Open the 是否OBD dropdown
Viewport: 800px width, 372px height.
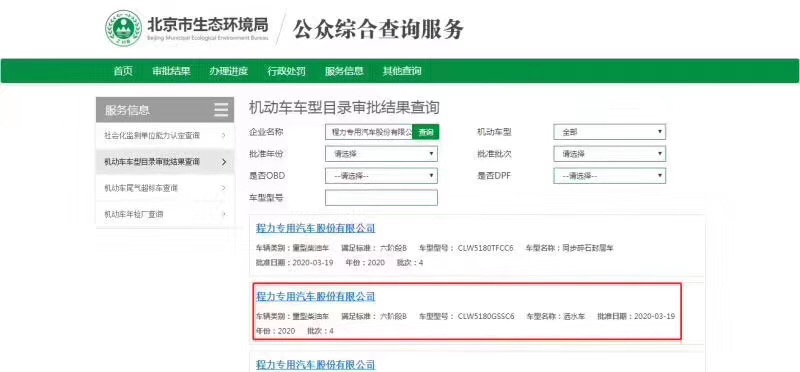pos(382,176)
